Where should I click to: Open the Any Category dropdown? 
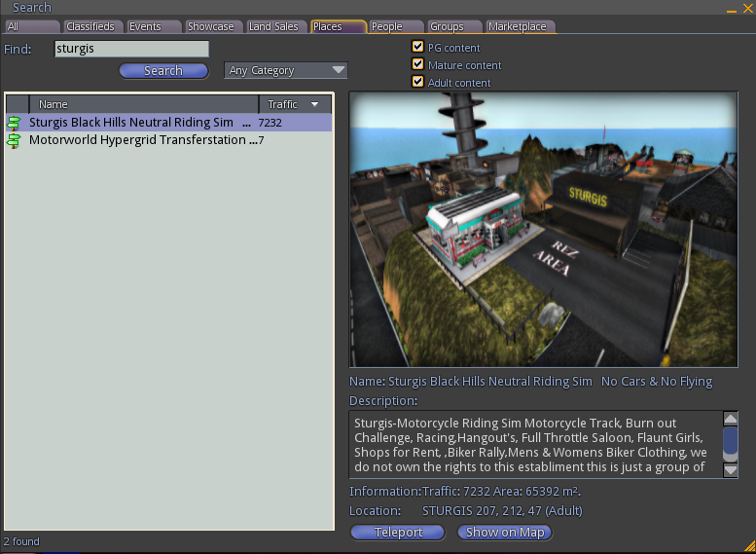pyautogui.click(x=286, y=70)
